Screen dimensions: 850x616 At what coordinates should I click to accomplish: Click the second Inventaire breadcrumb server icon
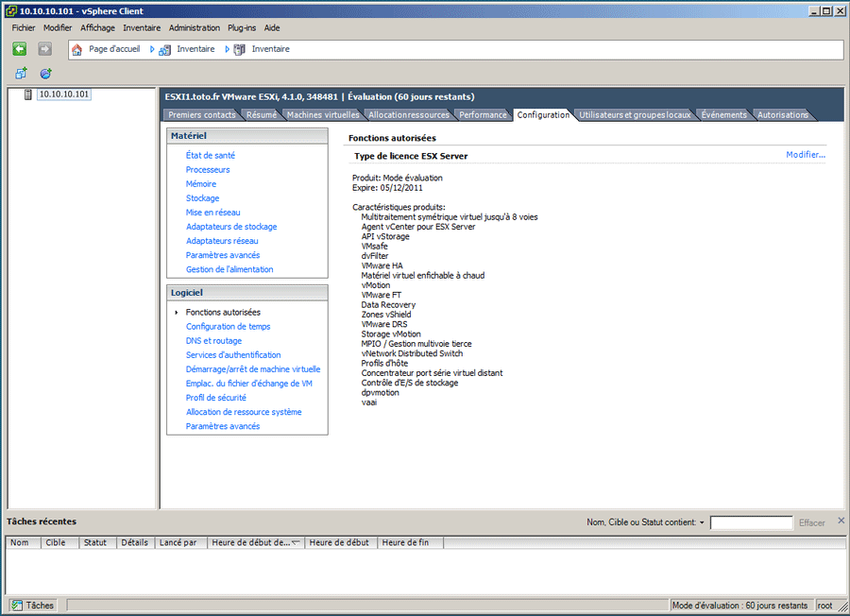click(x=239, y=50)
